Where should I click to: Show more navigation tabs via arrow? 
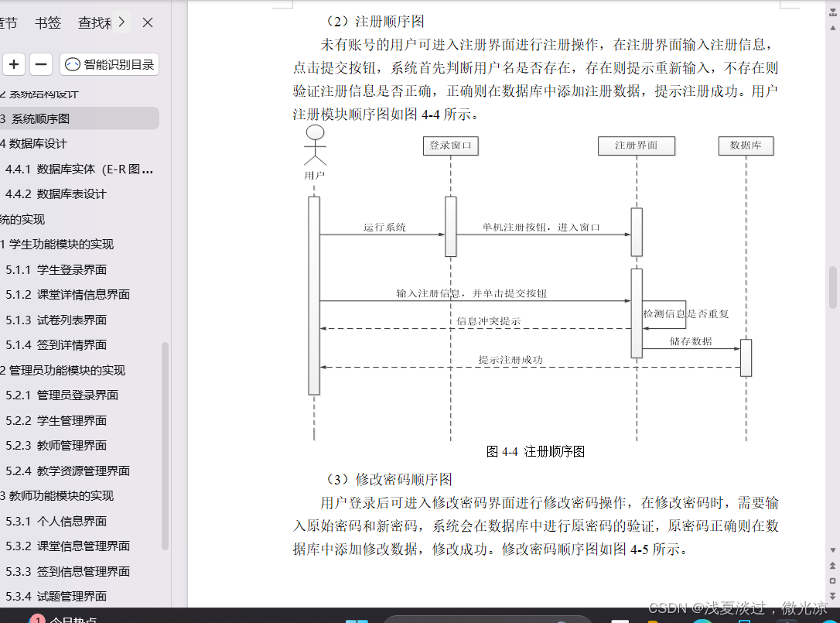(121, 22)
